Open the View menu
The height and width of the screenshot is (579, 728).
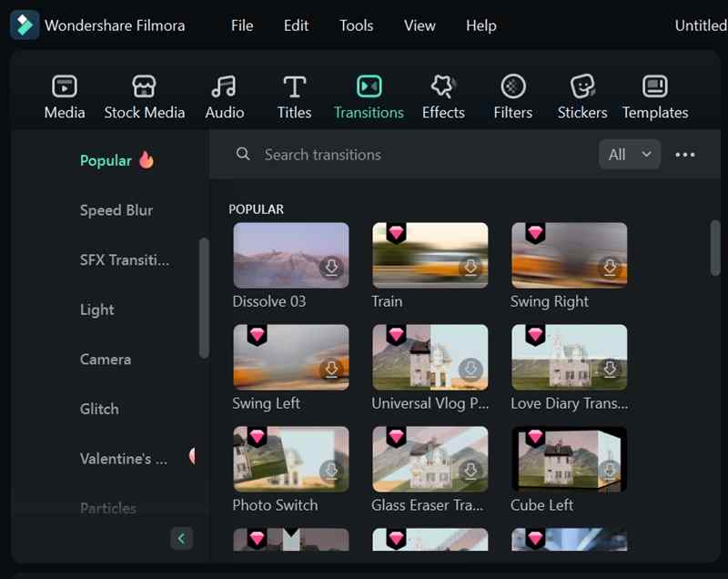click(x=420, y=25)
